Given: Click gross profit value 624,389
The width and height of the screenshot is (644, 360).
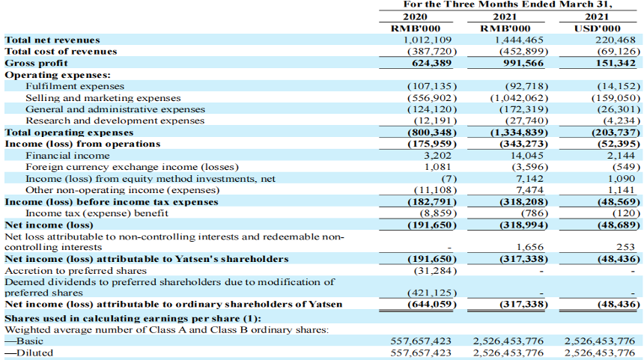Looking at the screenshot, I should [x=431, y=63].
